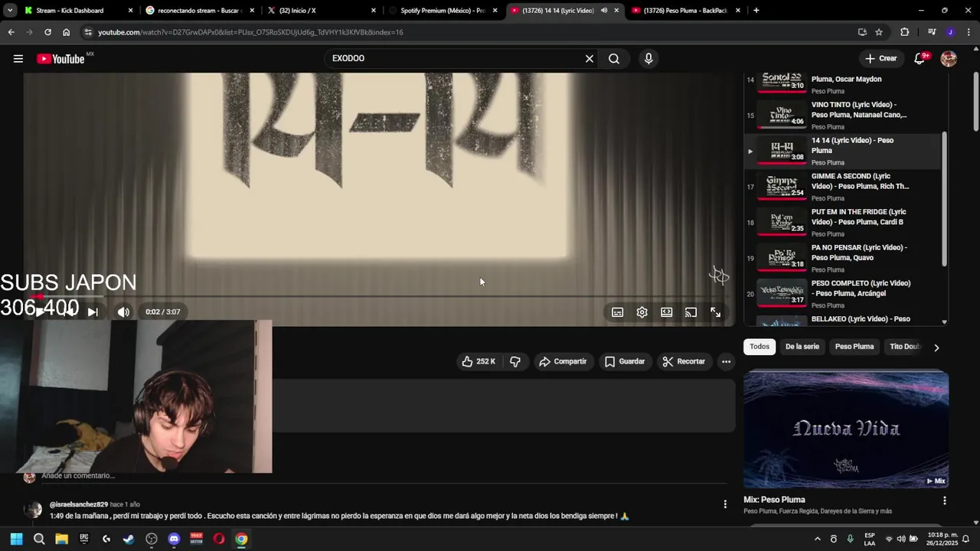
Task: Open Chrome media controls icon
Action: coord(932,32)
